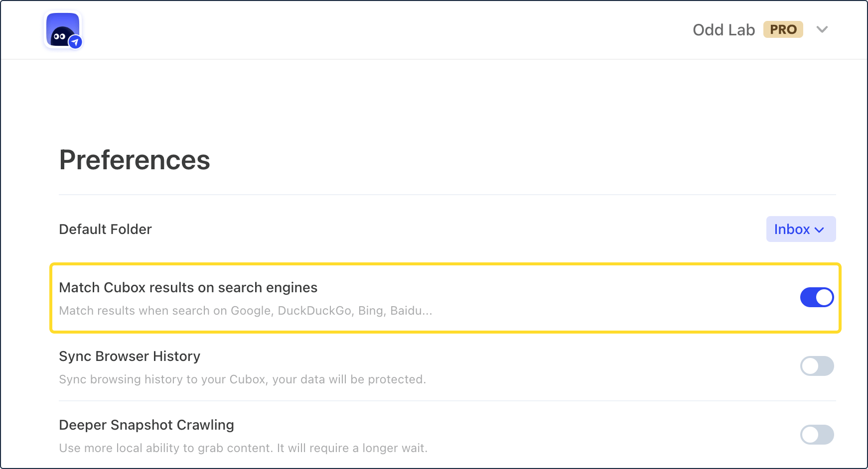Viewport: 868px width, 469px height.
Task: Click the small arrow inside Inbox button
Action: pos(820,230)
